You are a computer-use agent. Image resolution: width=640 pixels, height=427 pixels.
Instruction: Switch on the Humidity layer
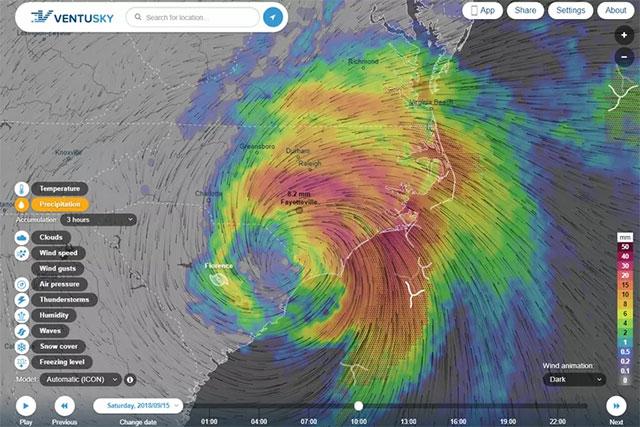(x=54, y=315)
